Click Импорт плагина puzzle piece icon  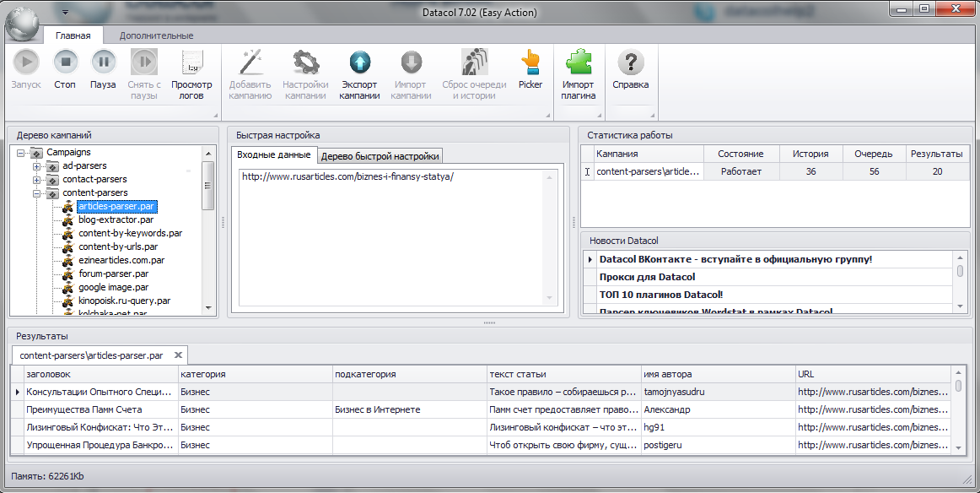click(578, 62)
